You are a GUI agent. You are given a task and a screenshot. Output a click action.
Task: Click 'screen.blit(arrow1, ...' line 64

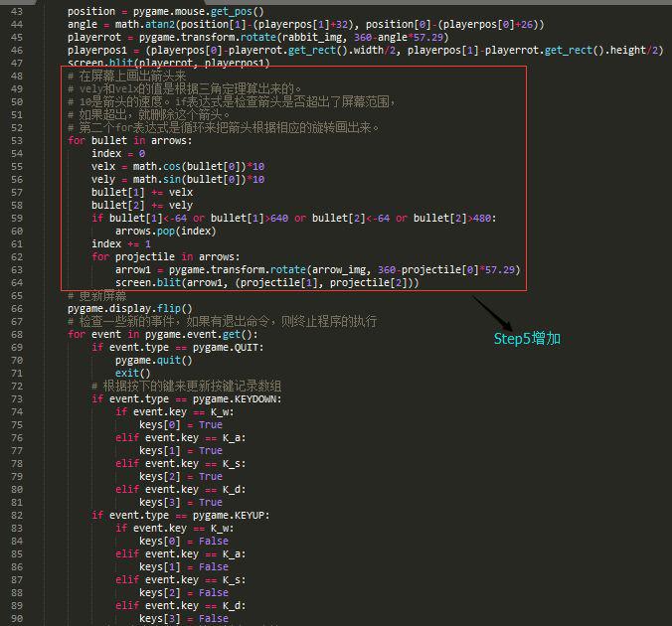click(x=267, y=282)
